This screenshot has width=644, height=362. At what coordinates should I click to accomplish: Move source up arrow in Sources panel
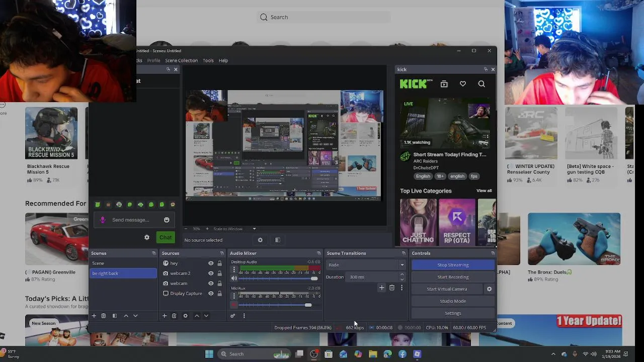(x=197, y=316)
